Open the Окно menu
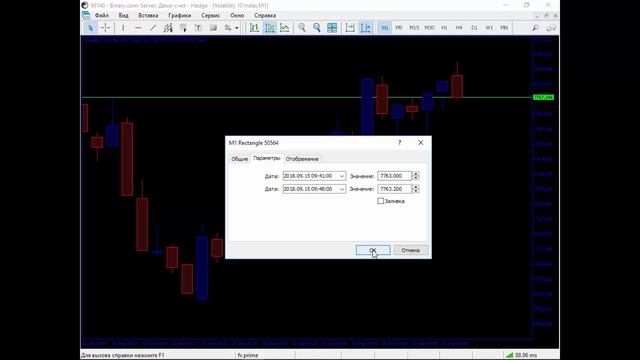 (237, 16)
